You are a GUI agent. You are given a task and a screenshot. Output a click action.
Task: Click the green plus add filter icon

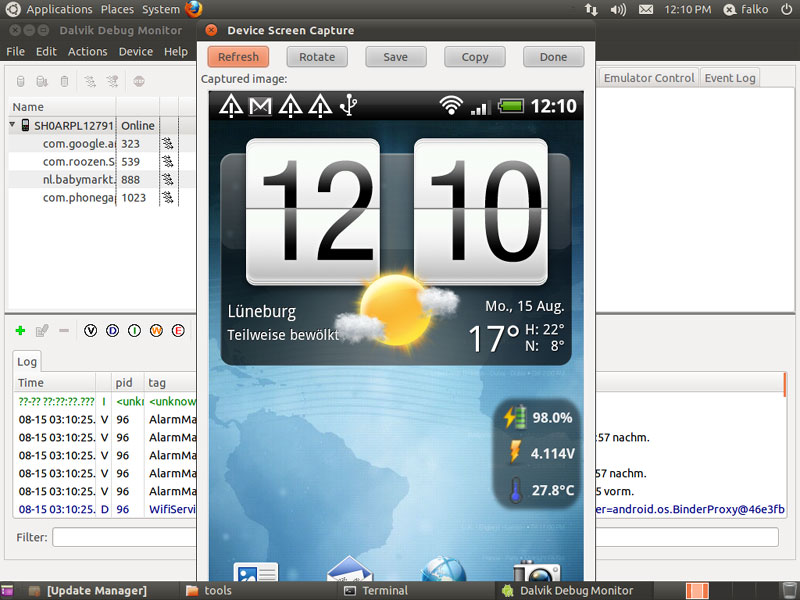tap(21, 330)
